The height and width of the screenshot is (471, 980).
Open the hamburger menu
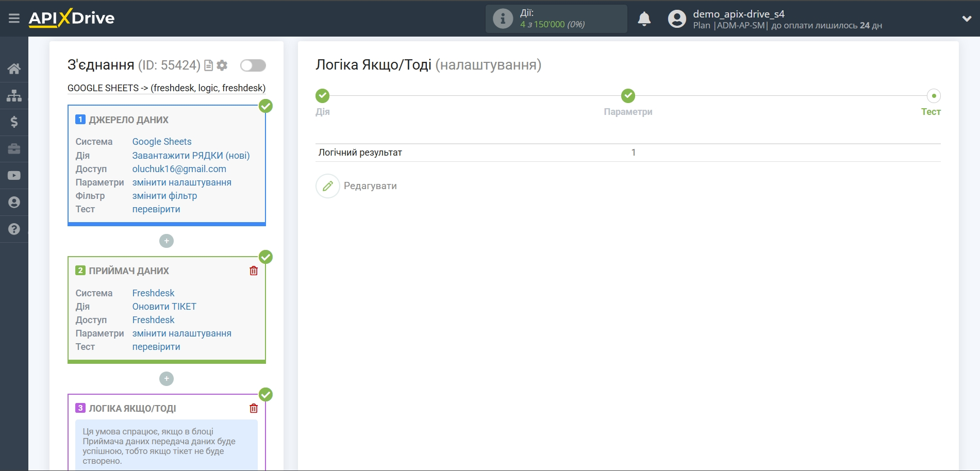coord(14,19)
